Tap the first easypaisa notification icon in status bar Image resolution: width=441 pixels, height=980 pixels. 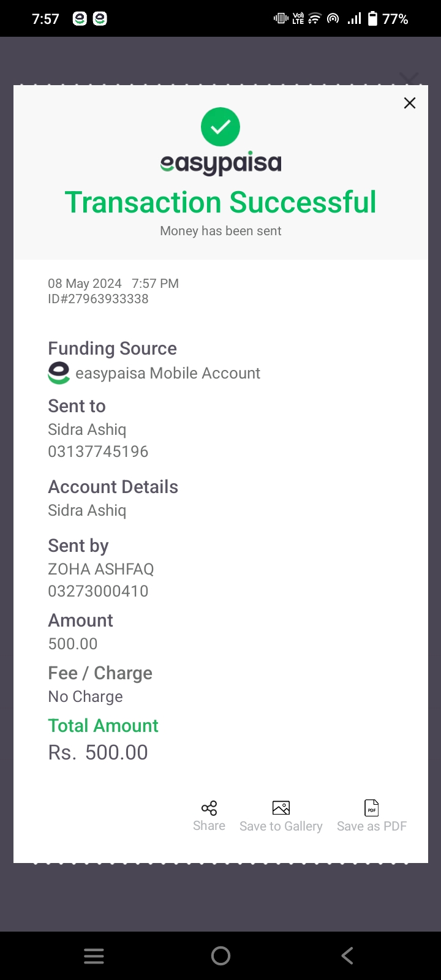click(80, 19)
